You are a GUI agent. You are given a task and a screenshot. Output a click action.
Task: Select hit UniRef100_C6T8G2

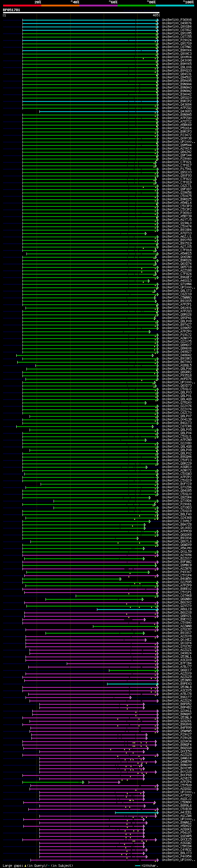click(177, 30)
